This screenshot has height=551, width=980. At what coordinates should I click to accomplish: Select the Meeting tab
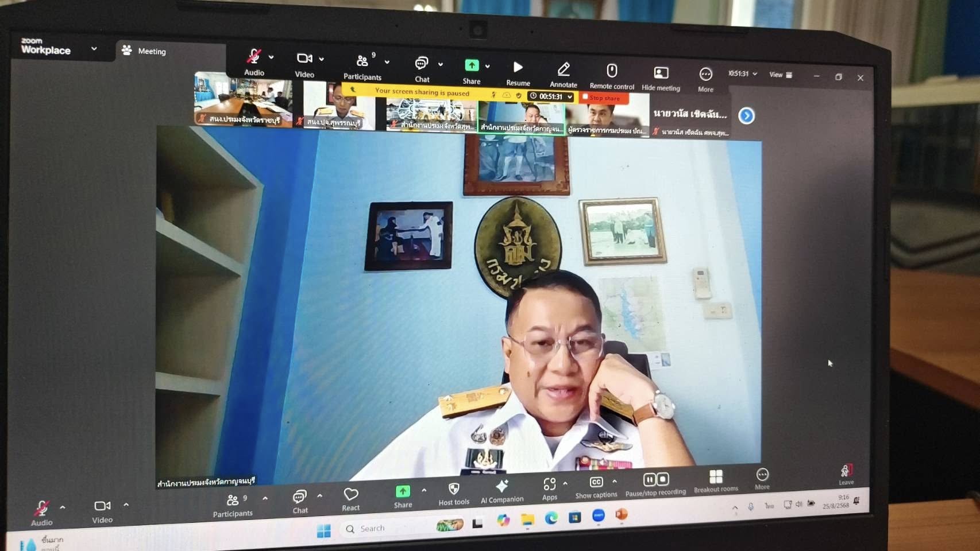144,51
